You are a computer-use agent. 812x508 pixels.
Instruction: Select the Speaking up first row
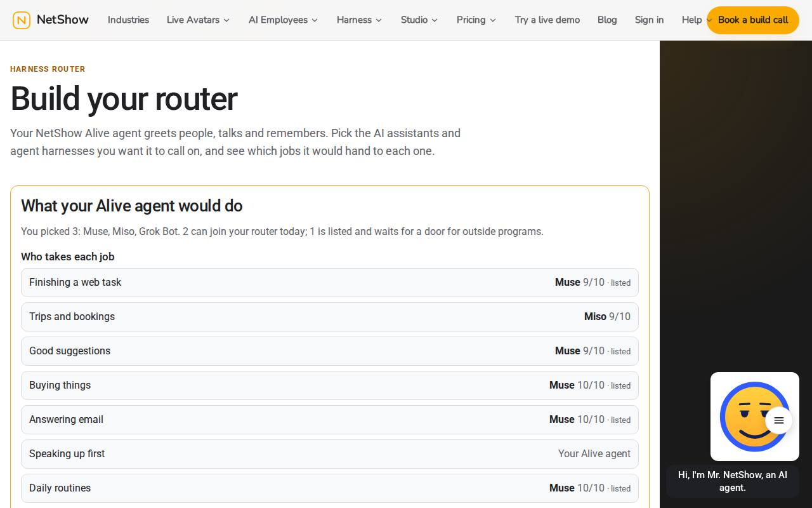tap(330, 454)
